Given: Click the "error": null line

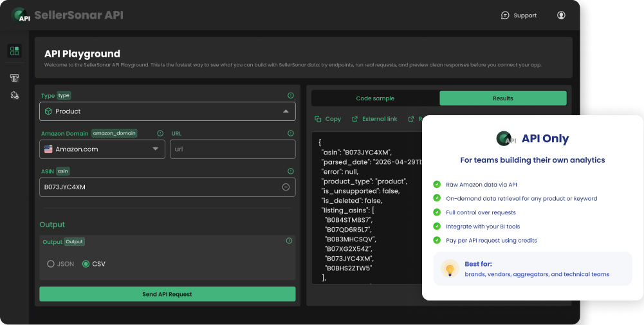Looking at the screenshot, I should [x=340, y=171].
